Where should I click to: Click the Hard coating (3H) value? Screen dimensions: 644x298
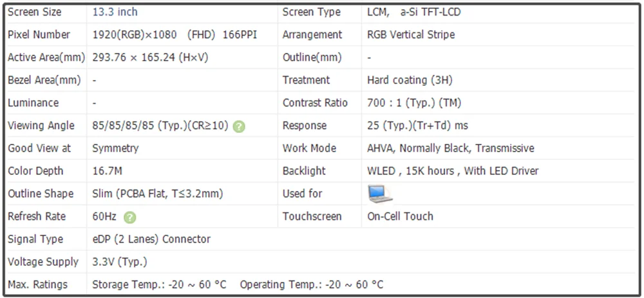click(410, 80)
